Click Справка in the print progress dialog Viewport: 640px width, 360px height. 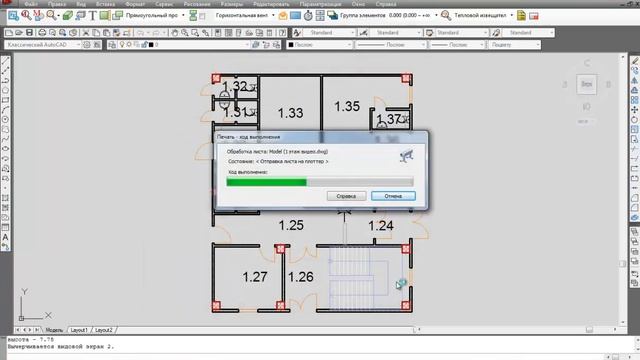346,196
